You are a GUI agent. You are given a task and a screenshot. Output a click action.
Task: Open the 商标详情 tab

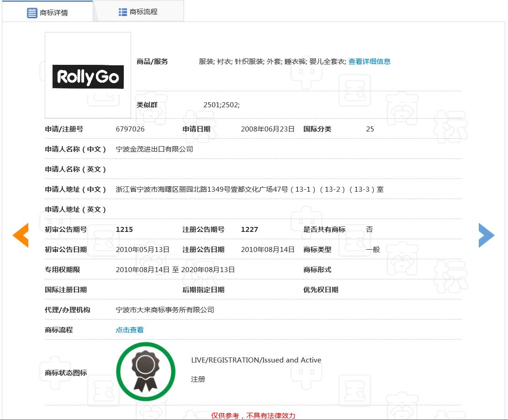pyautogui.click(x=48, y=12)
